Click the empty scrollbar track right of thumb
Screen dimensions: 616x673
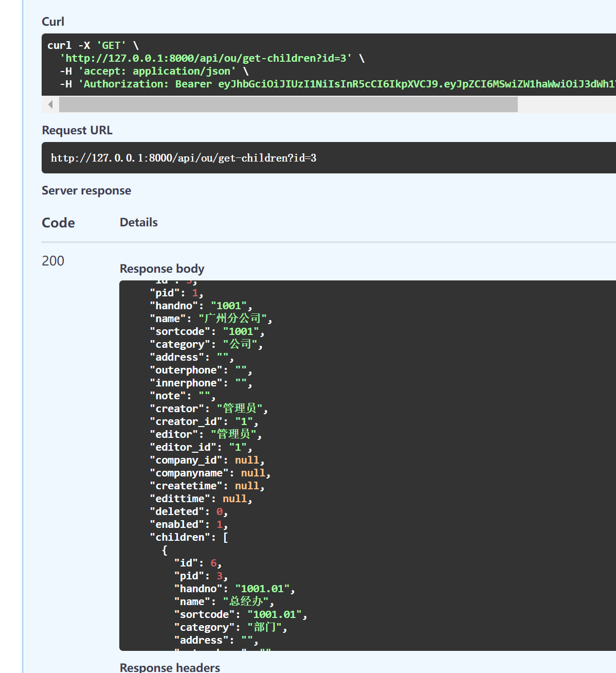(566, 104)
